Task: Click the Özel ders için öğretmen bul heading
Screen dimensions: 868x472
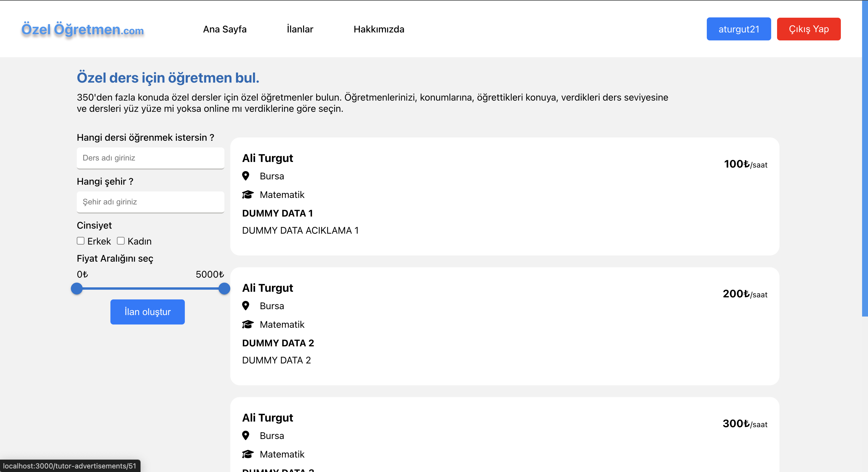Action: point(168,78)
